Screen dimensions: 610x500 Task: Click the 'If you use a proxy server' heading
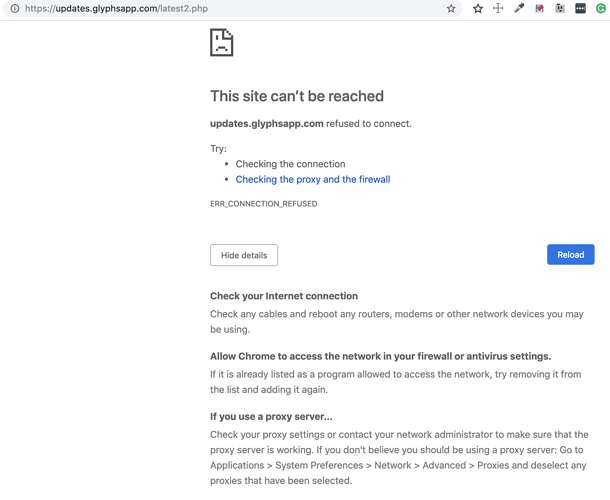(x=271, y=417)
